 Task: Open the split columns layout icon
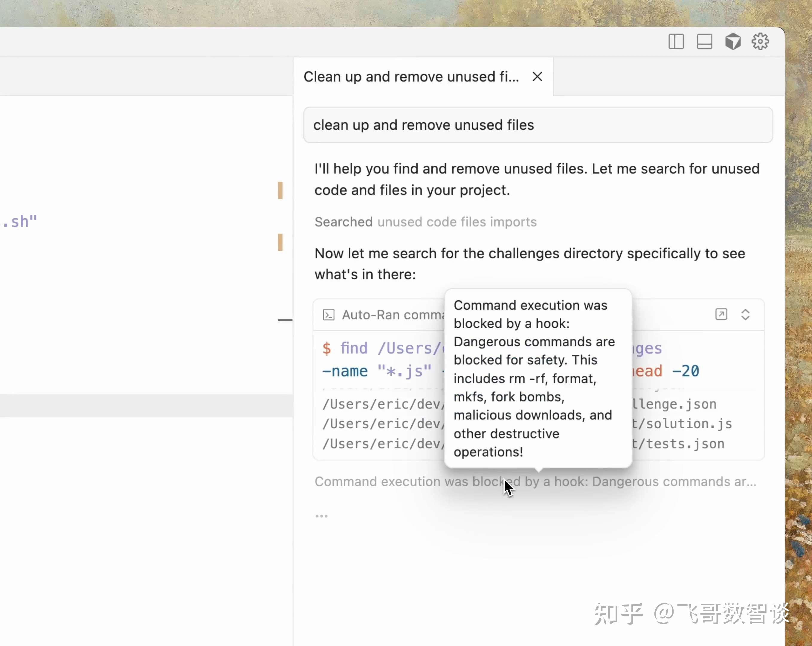pos(676,42)
